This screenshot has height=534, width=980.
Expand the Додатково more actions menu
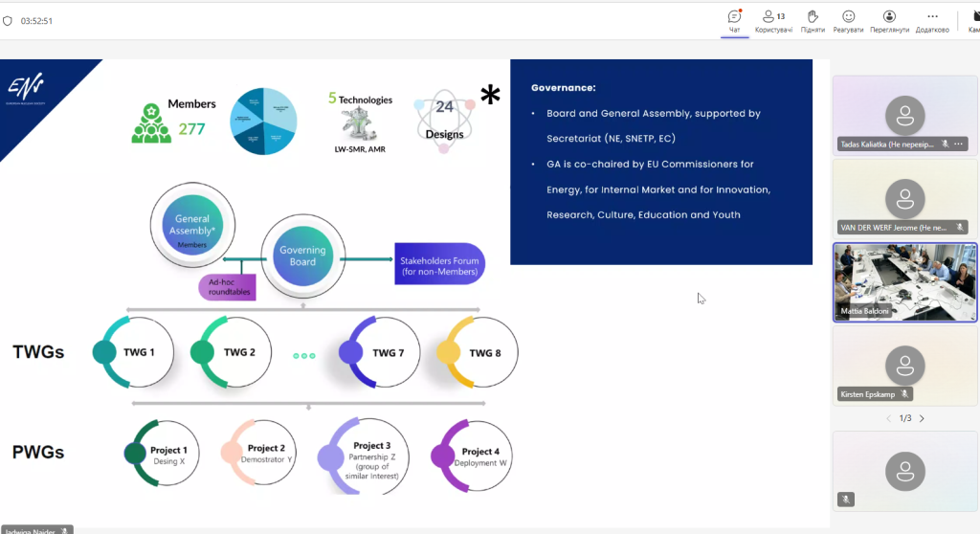932,20
